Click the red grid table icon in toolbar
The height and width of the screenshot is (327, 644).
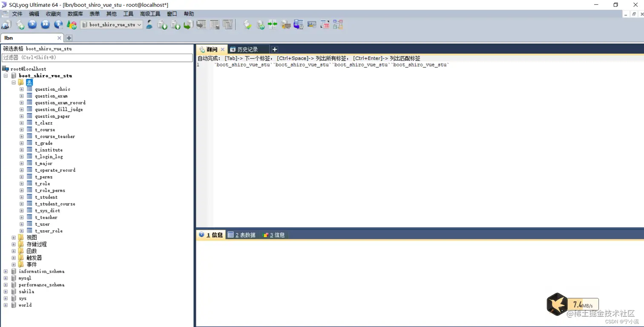pyautogui.click(x=325, y=25)
